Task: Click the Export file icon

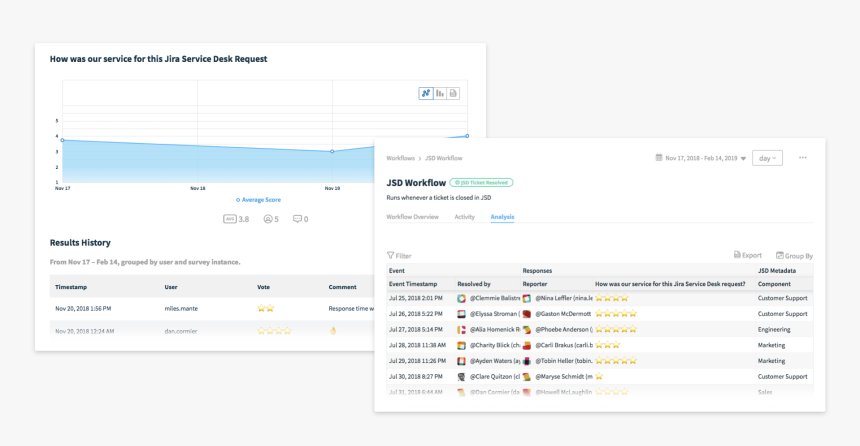Action: pos(737,255)
